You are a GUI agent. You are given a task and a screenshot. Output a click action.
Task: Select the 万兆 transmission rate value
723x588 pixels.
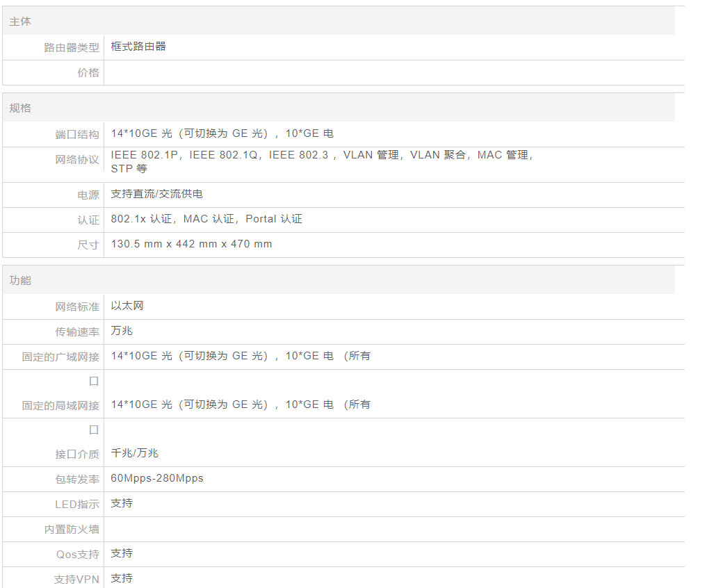point(122,331)
